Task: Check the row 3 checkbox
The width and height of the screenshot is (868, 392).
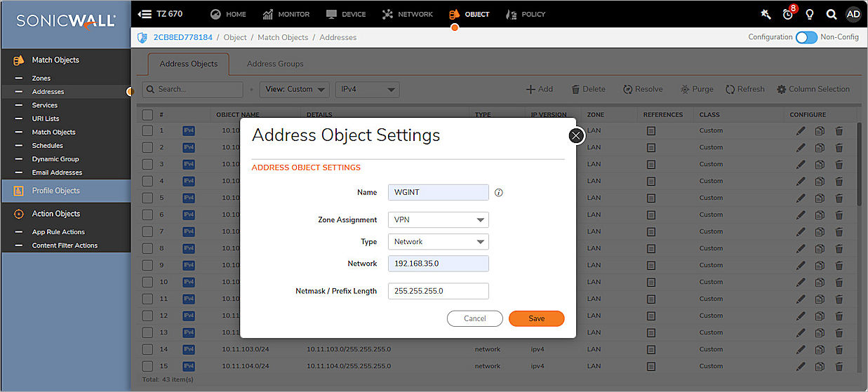Action: pyautogui.click(x=147, y=164)
